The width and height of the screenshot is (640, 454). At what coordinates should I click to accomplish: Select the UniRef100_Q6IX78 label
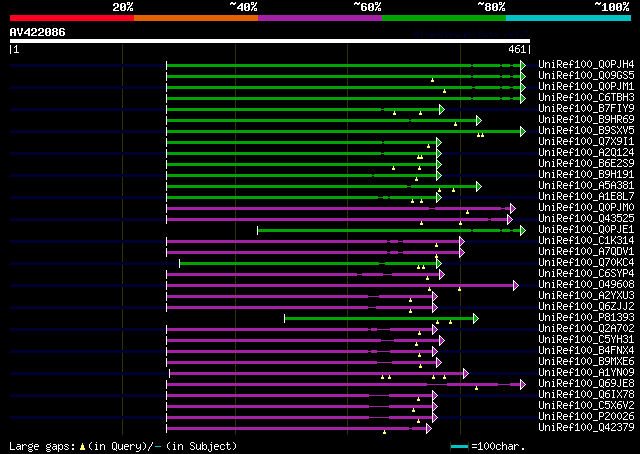coord(586,395)
